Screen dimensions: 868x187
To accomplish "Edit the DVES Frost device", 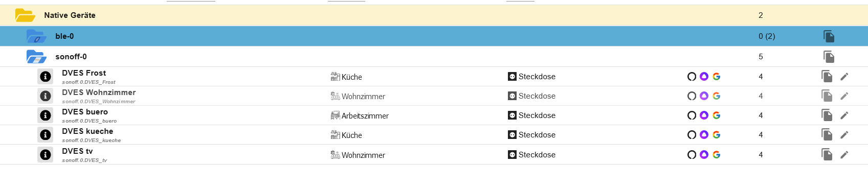I will pyautogui.click(x=844, y=77).
